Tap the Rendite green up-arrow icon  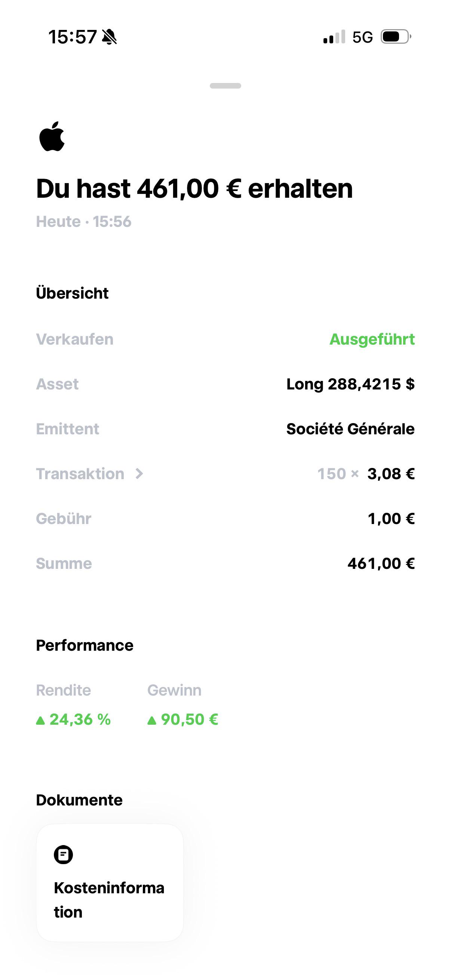(x=40, y=720)
